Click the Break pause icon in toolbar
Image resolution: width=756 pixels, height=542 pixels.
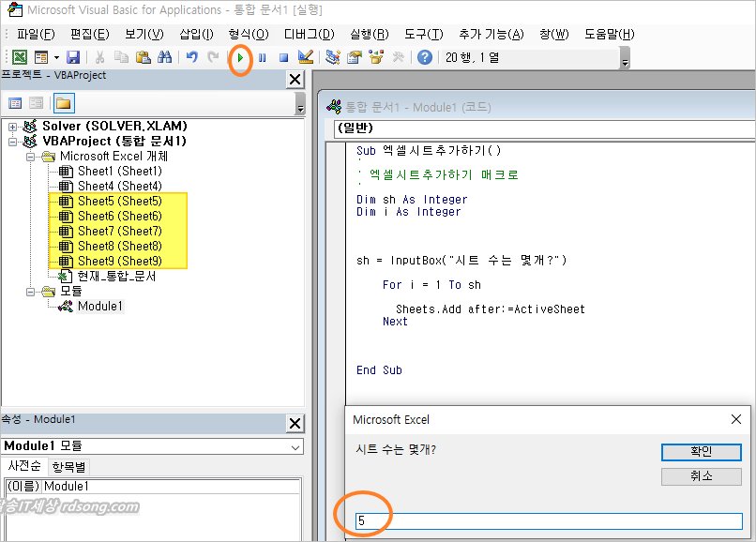262,58
